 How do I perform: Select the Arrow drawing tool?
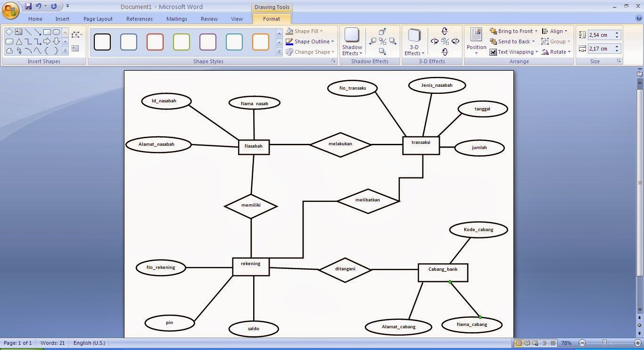tap(38, 32)
